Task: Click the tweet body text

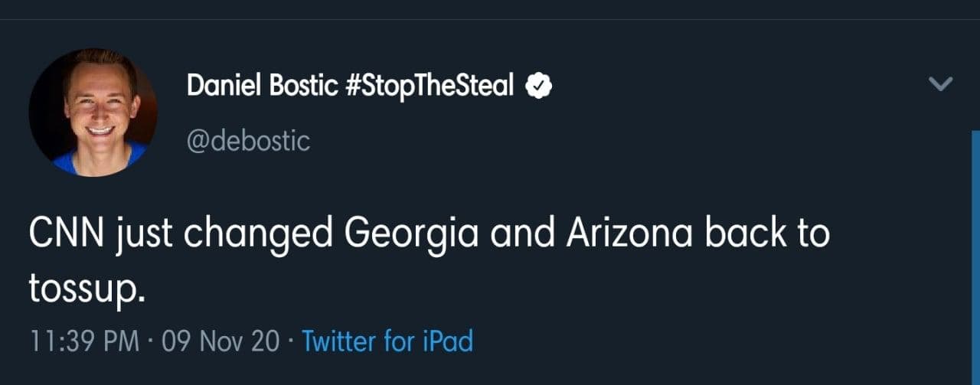Action: point(429,235)
